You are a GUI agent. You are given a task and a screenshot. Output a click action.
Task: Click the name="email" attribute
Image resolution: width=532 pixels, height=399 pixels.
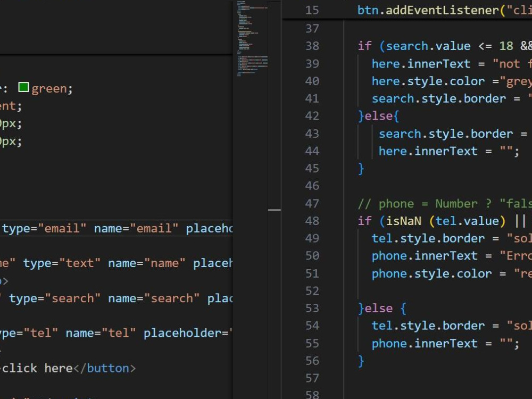(136, 228)
